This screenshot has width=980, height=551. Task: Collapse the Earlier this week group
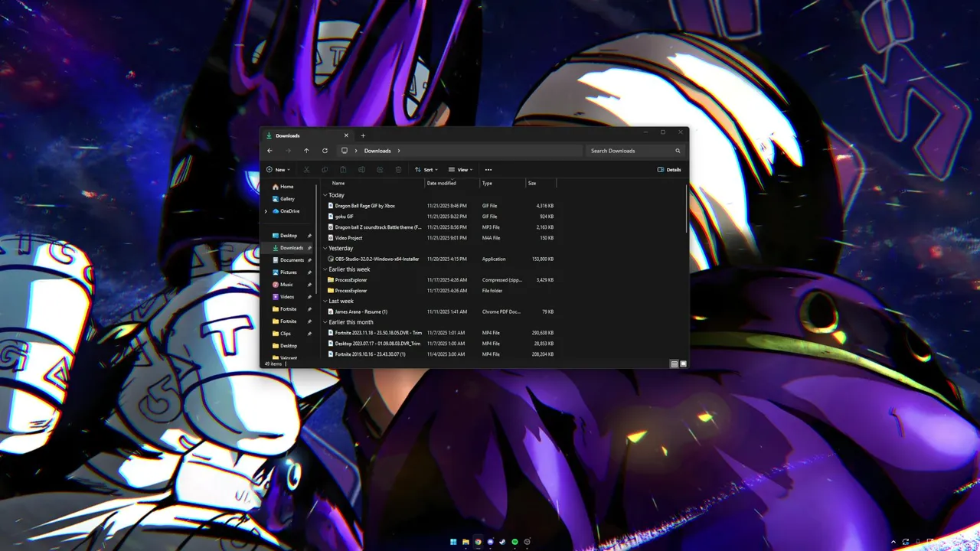coord(325,269)
